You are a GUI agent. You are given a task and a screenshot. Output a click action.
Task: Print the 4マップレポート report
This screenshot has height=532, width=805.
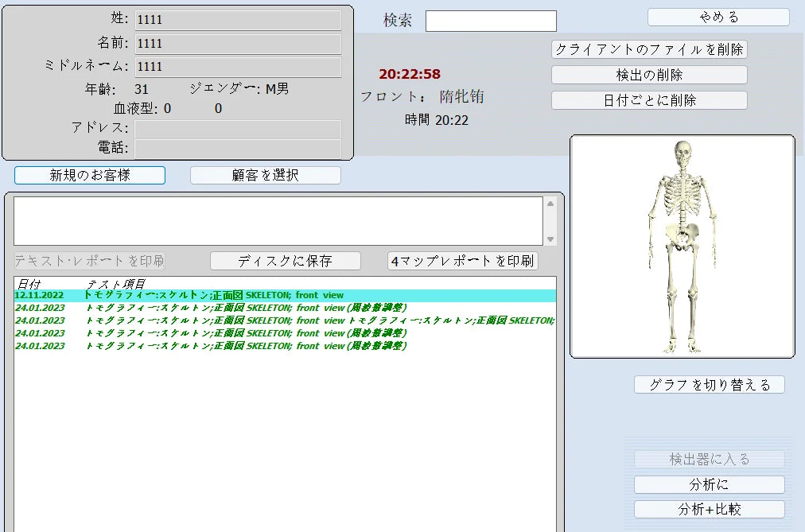[x=463, y=261]
